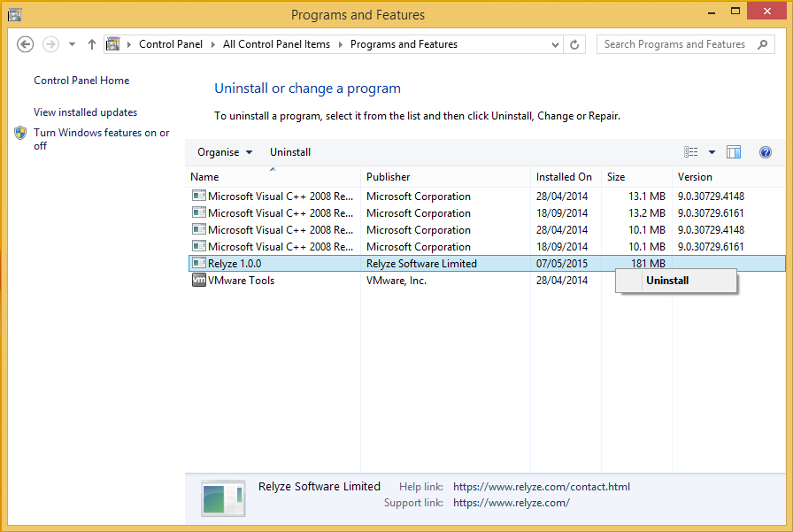Sort list by Publisher column header
793x532 pixels.
point(389,177)
